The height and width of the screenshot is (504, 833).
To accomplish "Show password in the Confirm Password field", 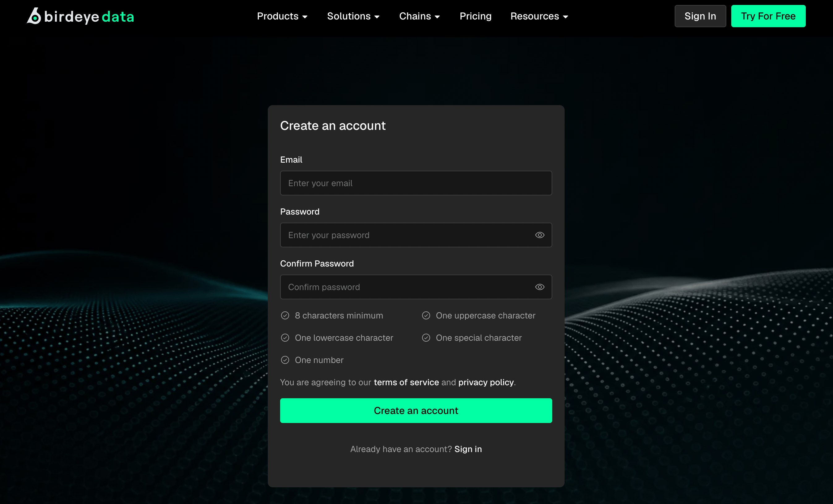I will click(540, 287).
